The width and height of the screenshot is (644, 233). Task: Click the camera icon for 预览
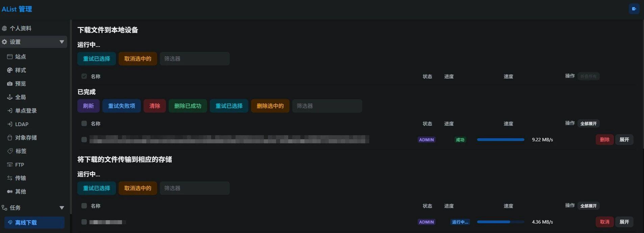click(x=10, y=84)
